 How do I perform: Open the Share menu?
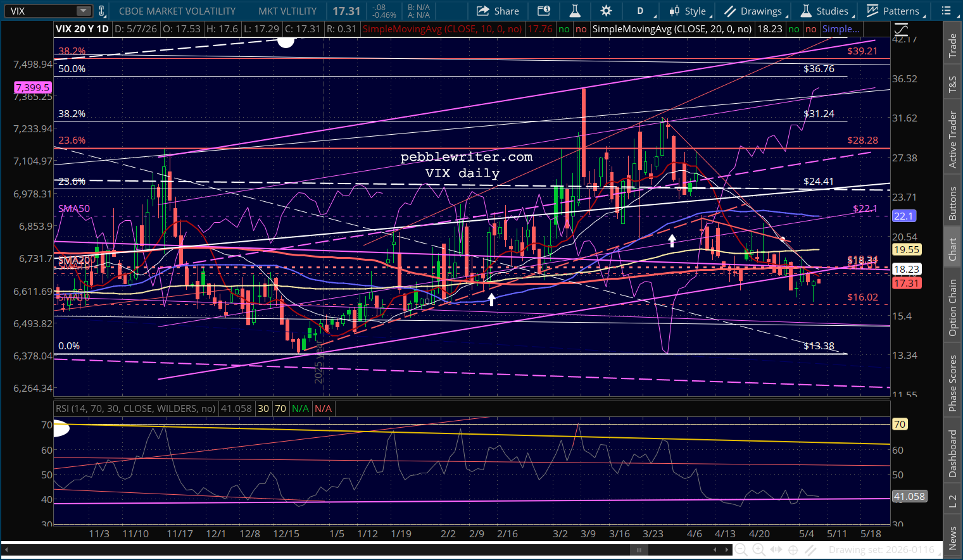(498, 11)
